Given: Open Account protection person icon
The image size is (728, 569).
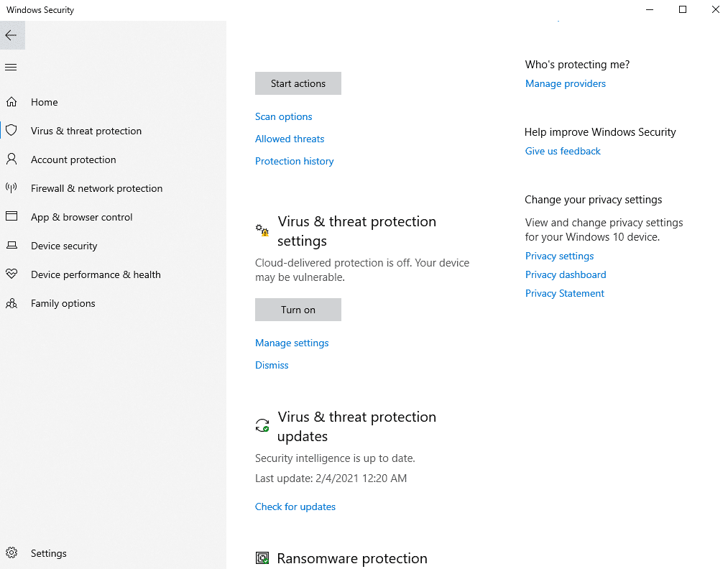Looking at the screenshot, I should (x=11, y=159).
